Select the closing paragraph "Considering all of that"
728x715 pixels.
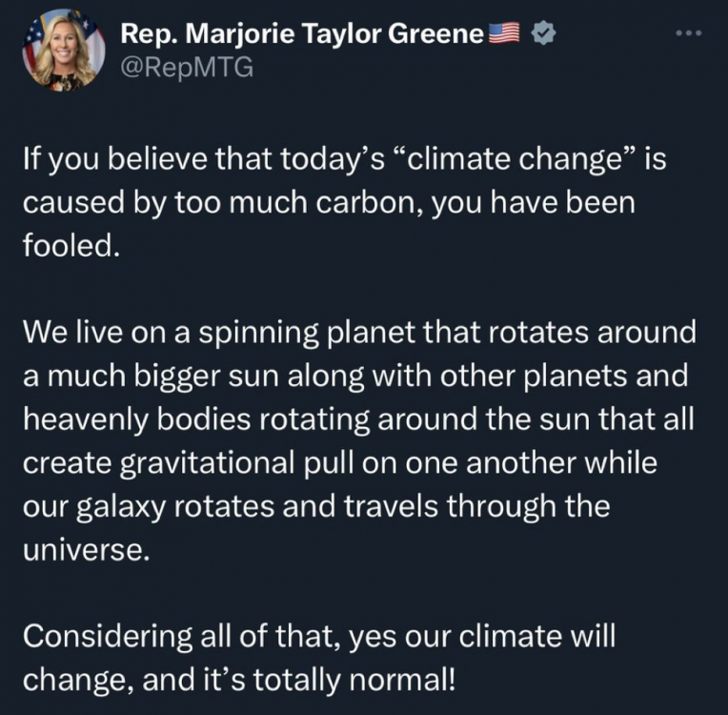click(319, 658)
